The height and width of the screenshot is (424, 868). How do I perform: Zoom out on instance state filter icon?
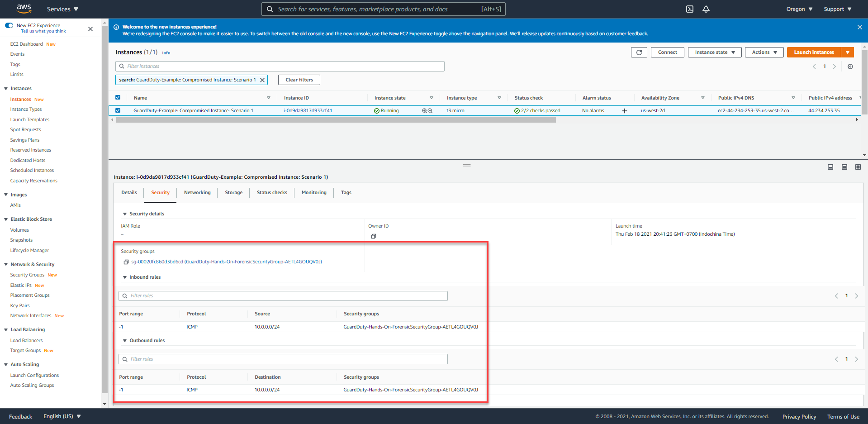tap(430, 111)
